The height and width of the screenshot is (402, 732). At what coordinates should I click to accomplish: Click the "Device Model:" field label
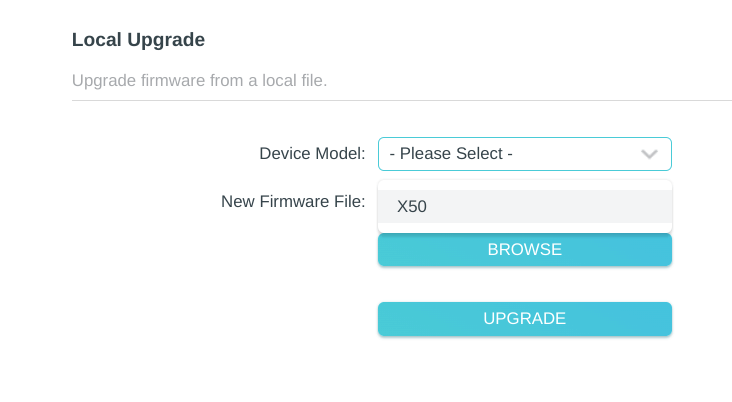click(x=312, y=154)
